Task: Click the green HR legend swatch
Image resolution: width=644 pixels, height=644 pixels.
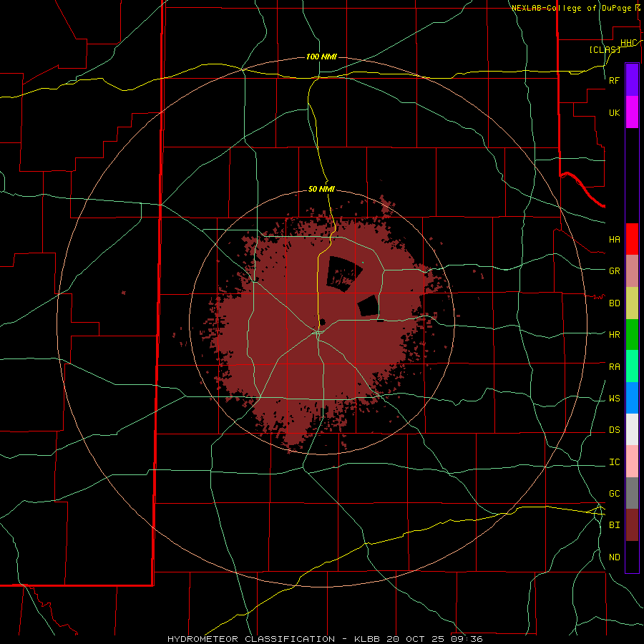Action: pyautogui.click(x=632, y=334)
